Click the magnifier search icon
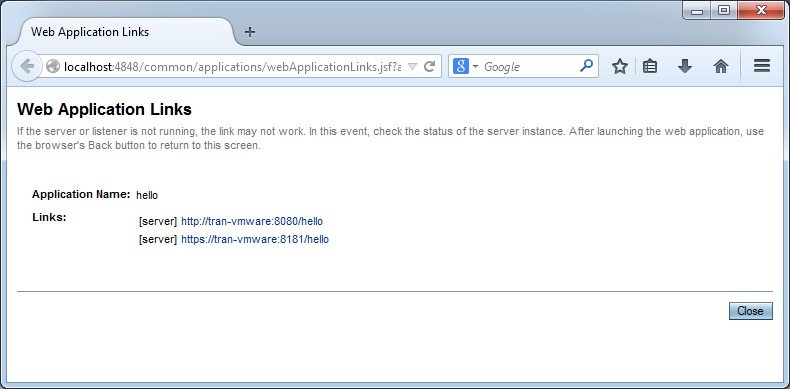The height and width of the screenshot is (389, 790). coord(586,66)
